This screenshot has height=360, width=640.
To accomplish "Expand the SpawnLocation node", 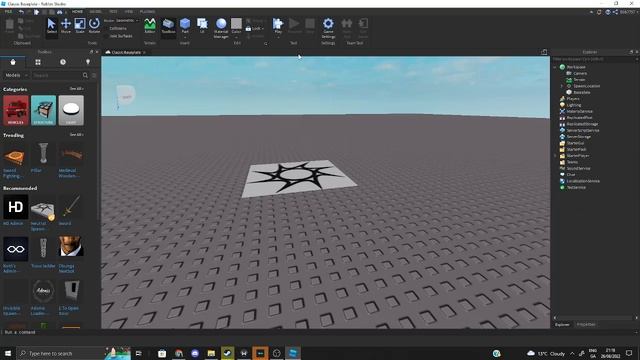I will tap(561, 86).
